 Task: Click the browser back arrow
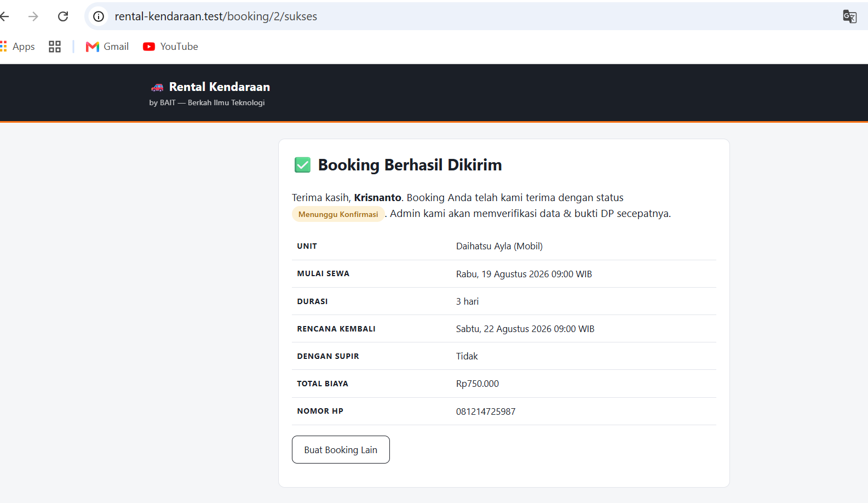(4, 16)
